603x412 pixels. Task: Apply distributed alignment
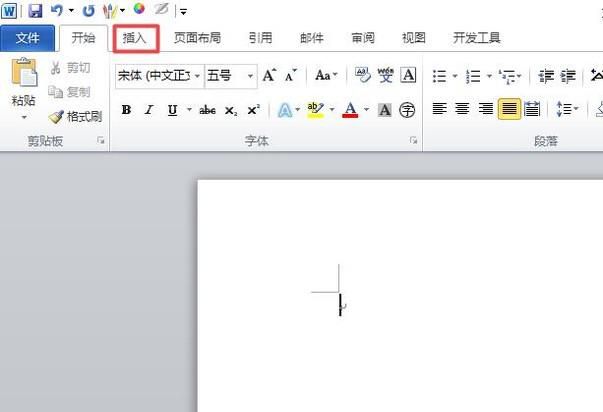pyautogui.click(x=532, y=109)
